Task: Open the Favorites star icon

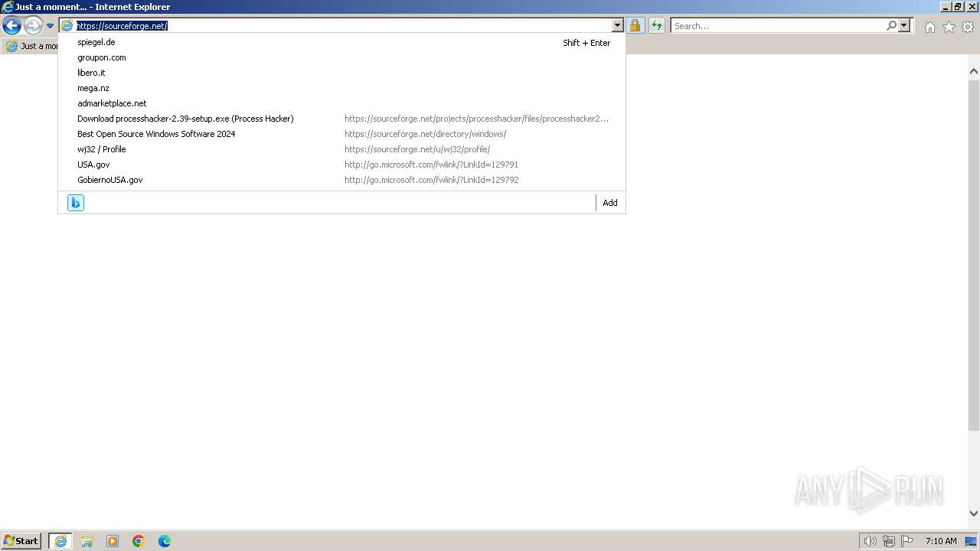Action: click(949, 27)
